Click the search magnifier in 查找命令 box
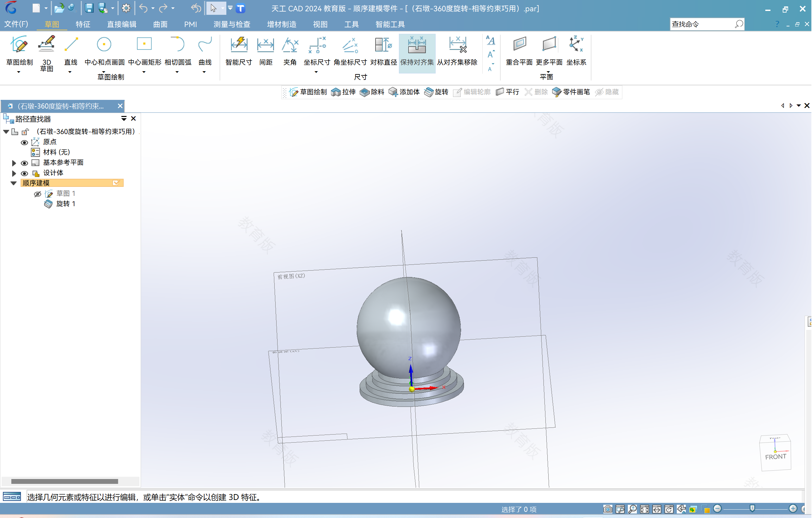Viewport: 812px width, 518px height. pyautogui.click(x=739, y=24)
